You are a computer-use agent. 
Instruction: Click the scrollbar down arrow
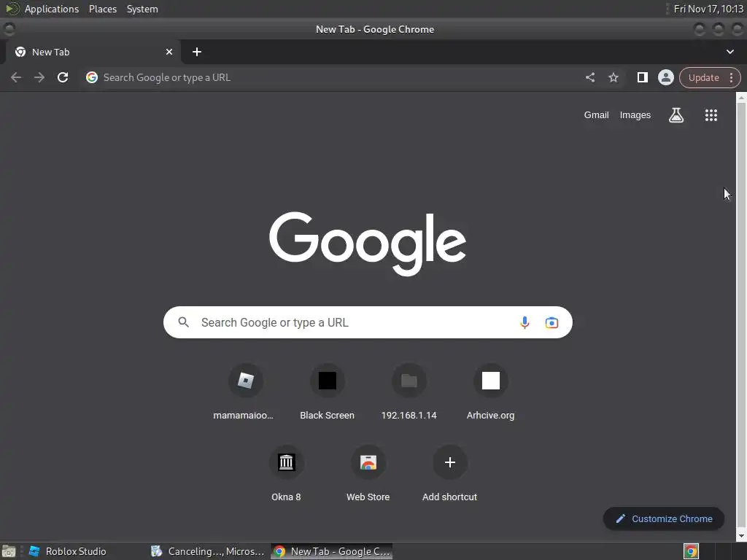click(x=741, y=536)
